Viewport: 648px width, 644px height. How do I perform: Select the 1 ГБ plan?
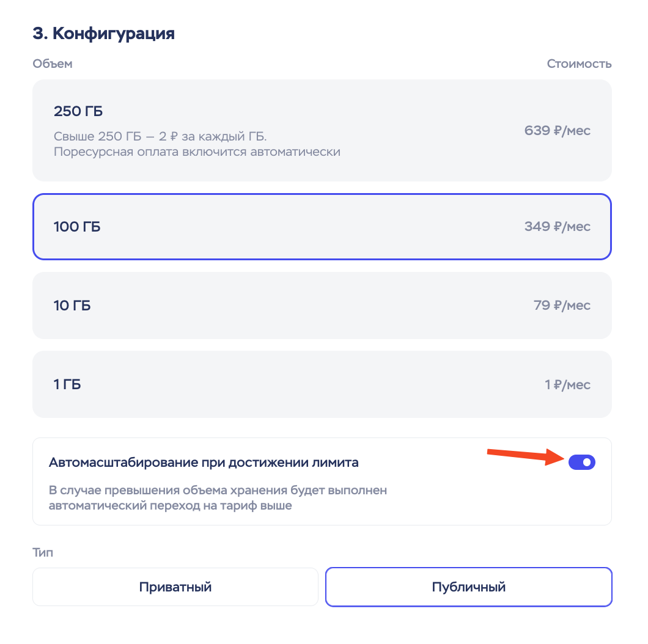tap(322, 384)
